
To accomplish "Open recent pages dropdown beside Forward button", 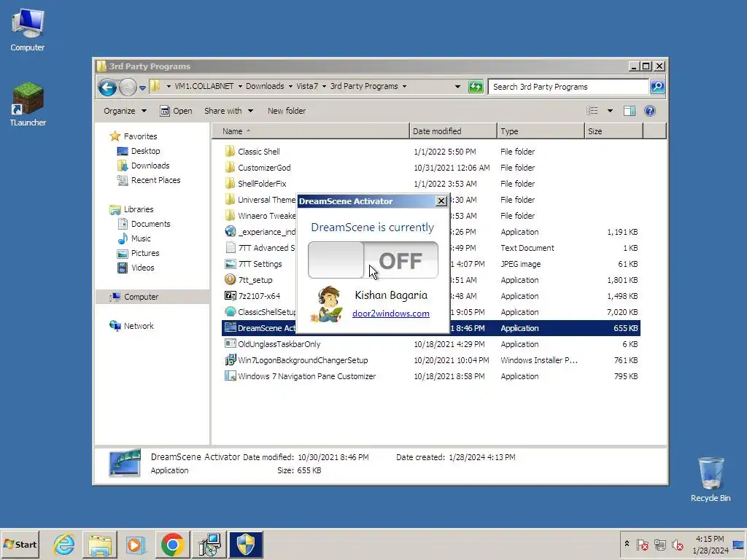I will [x=142, y=87].
